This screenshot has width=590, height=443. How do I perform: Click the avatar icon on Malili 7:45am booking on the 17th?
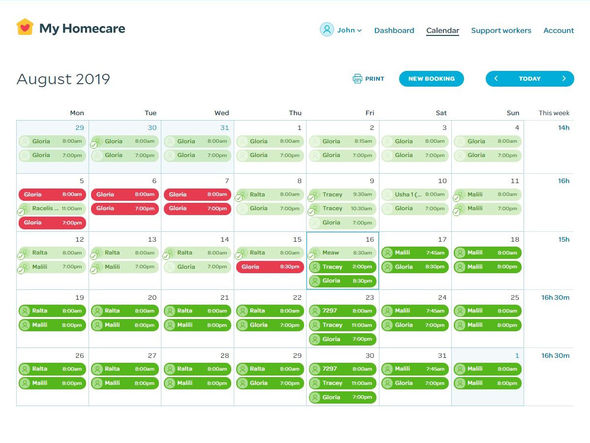(388, 253)
